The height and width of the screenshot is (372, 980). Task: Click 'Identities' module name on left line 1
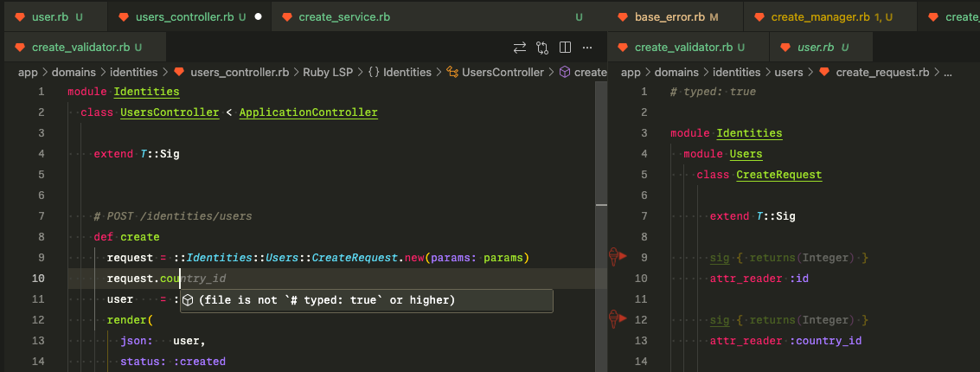pyautogui.click(x=146, y=92)
